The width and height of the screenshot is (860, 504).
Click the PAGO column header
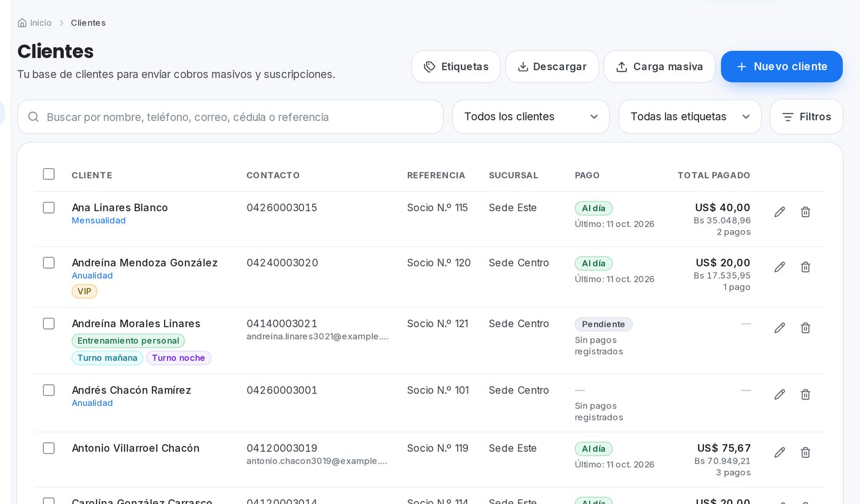point(587,175)
